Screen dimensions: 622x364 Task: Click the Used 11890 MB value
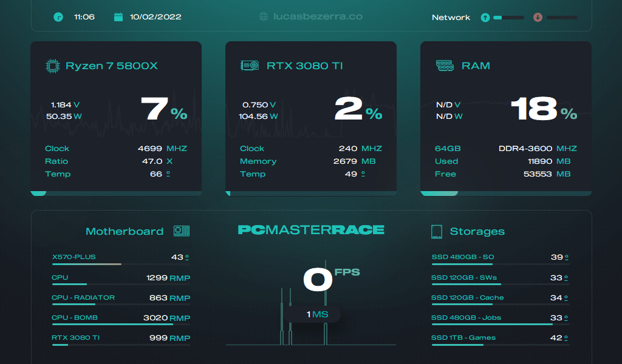pos(549,161)
